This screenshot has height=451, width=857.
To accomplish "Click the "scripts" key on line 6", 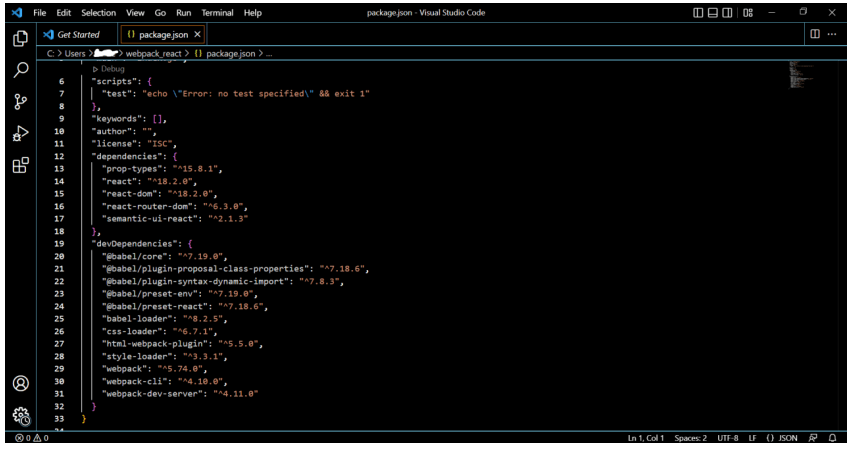I will (x=117, y=81).
